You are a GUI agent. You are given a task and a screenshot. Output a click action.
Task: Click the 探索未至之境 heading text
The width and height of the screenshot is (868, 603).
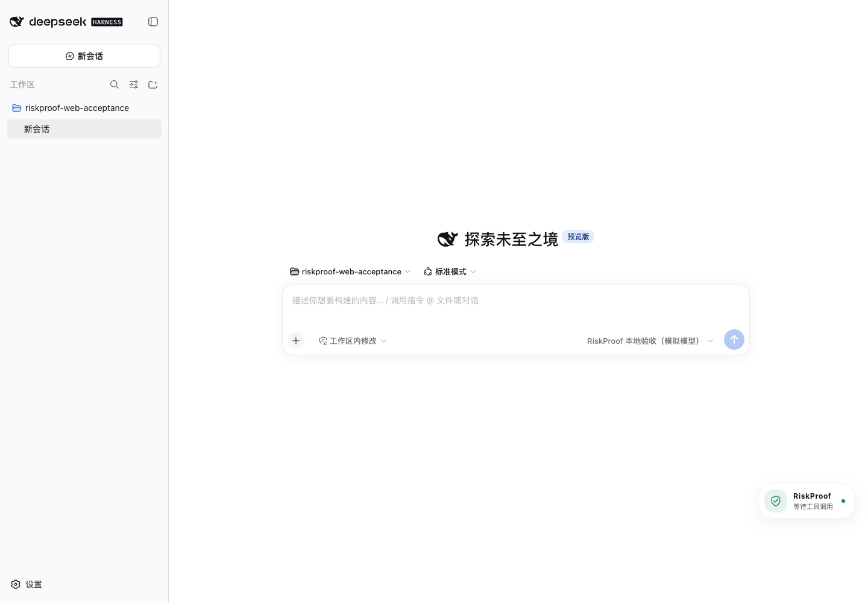coord(511,239)
